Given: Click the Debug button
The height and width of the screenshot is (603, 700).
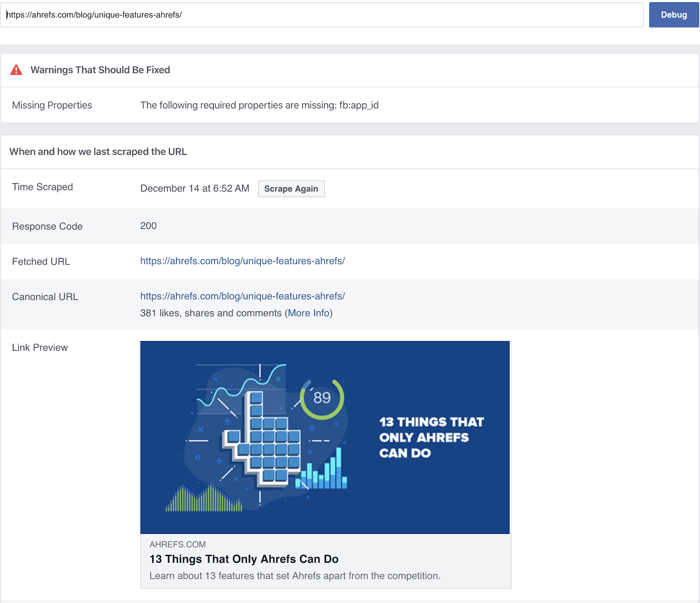Looking at the screenshot, I should [674, 14].
